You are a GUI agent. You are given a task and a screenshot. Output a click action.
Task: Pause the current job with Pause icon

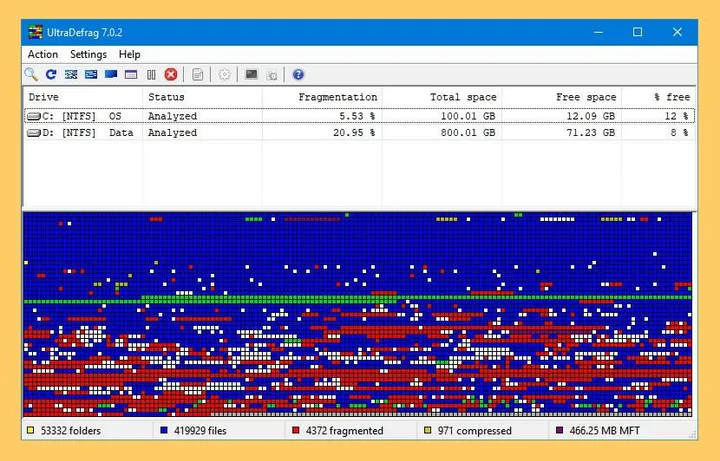click(151, 74)
